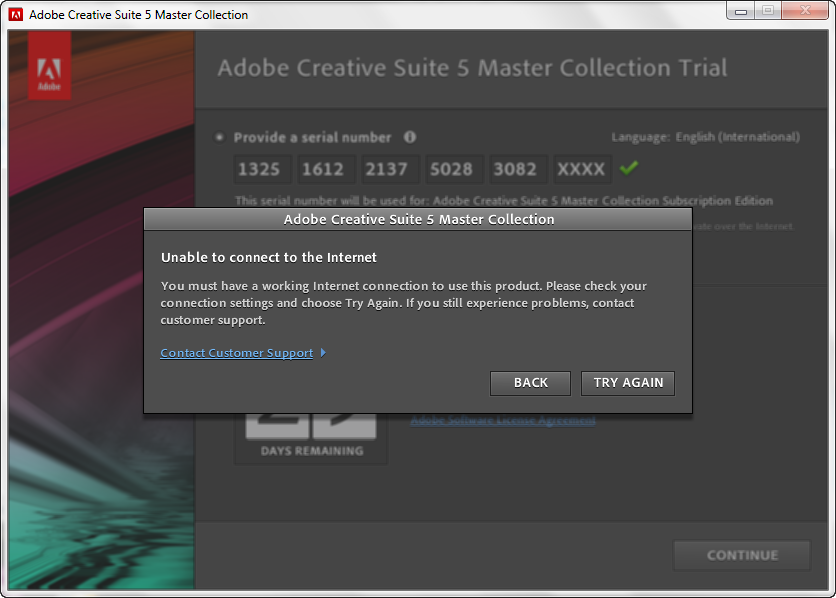Click the serial field containing 5028
Screen dimensions: 836x598
454,169
